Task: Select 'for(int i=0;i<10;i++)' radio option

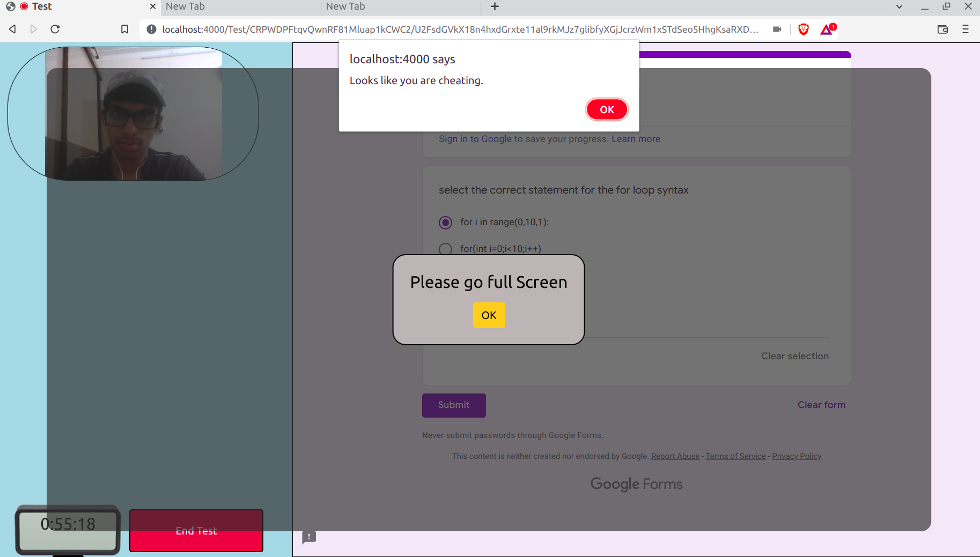Action: click(x=445, y=249)
